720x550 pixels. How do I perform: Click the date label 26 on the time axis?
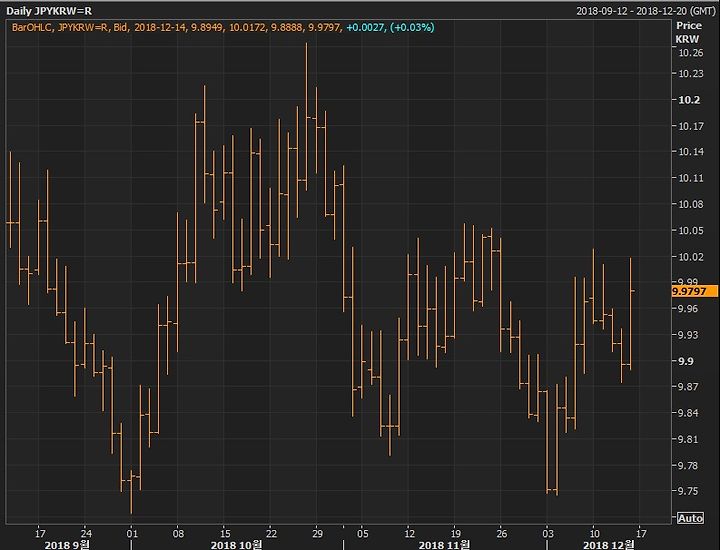click(x=502, y=533)
